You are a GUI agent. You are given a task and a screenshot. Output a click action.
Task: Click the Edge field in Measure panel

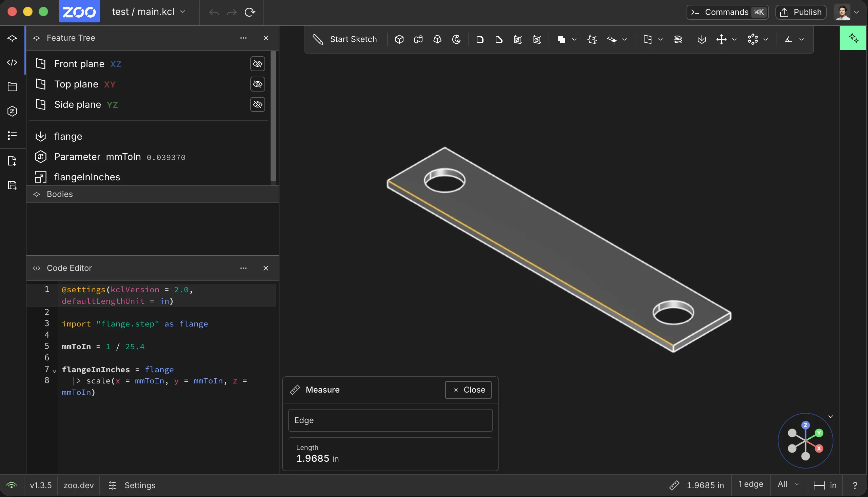tap(390, 420)
